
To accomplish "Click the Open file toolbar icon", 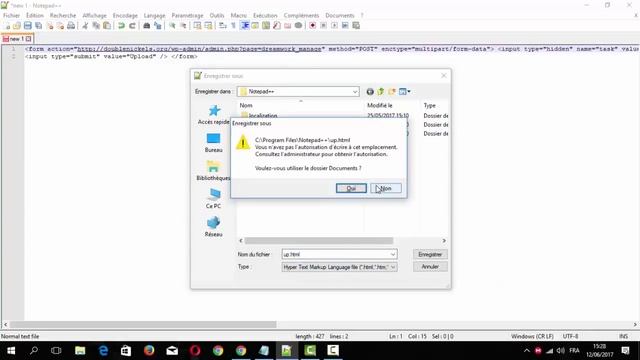I will pos(17,26).
